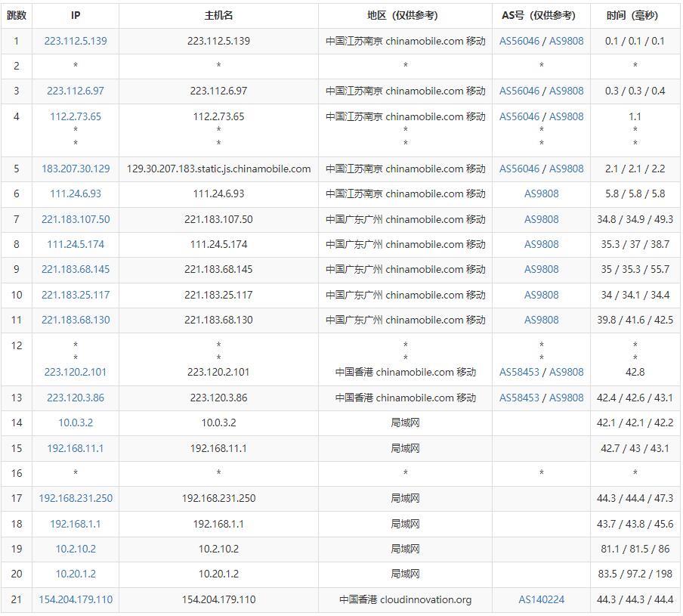This screenshot has height=616, width=683.
Task: Click the 192.168.11.1 IP link in hop 15
Action: click(x=76, y=448)
